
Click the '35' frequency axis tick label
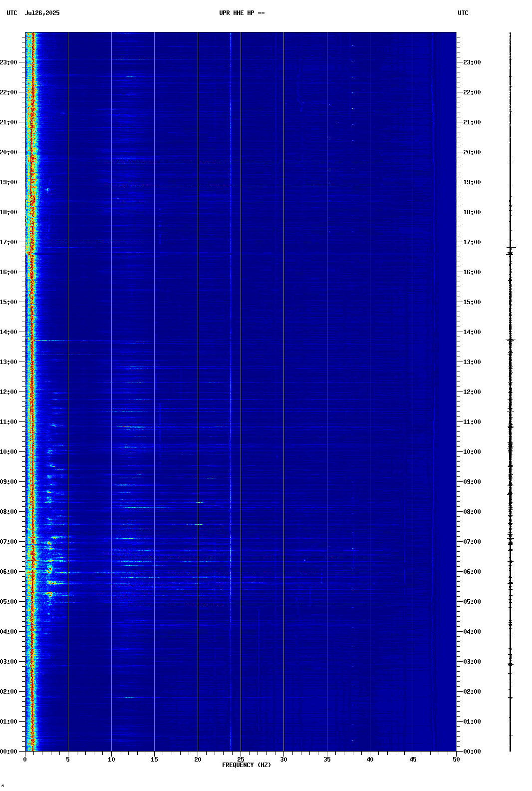pyautogui.click(x=327, y=760)
